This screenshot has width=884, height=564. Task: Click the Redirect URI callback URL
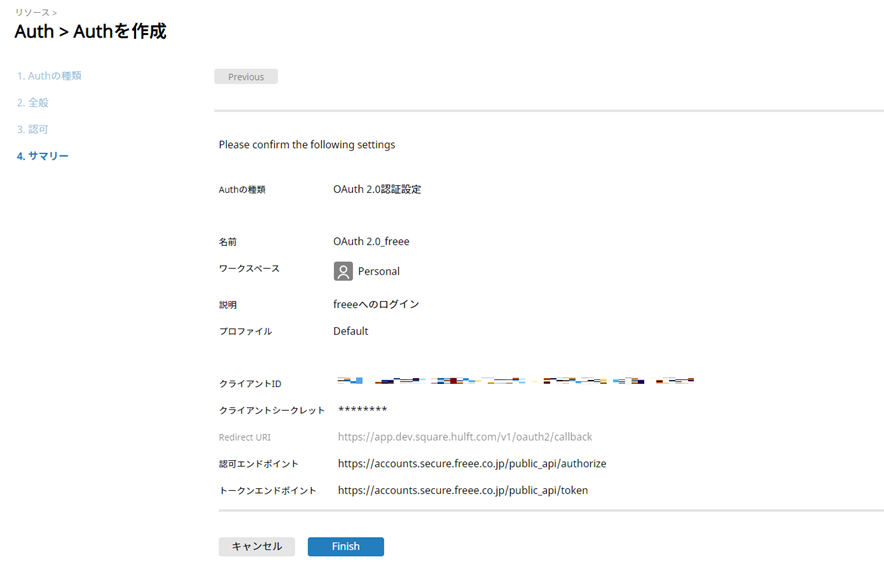(465, 437)
